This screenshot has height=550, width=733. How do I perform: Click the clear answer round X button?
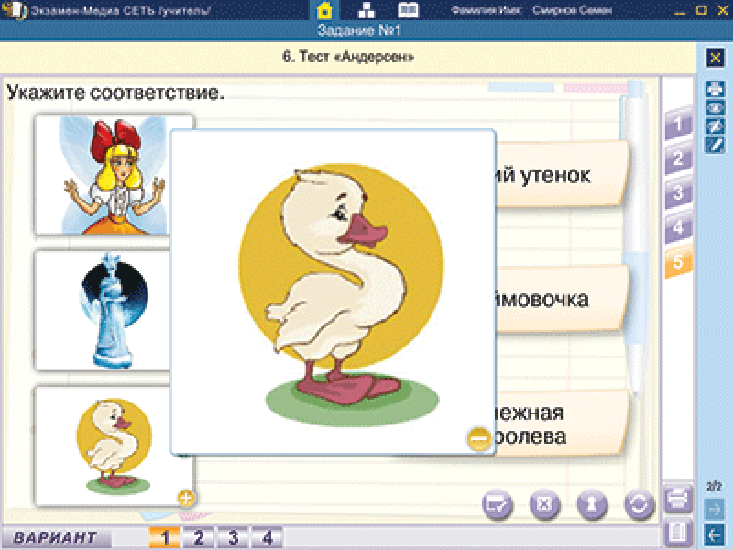click(x=545, y=505)
